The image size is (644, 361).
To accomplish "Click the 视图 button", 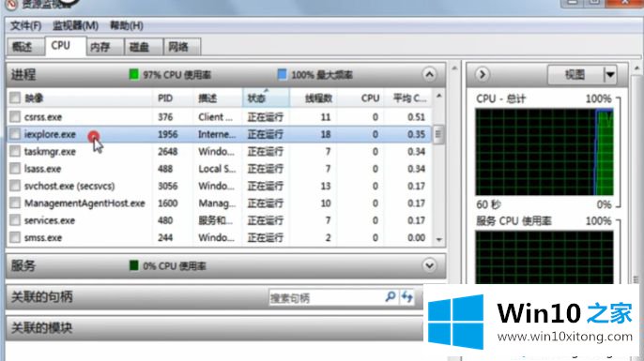I will (x=575, y=75).
